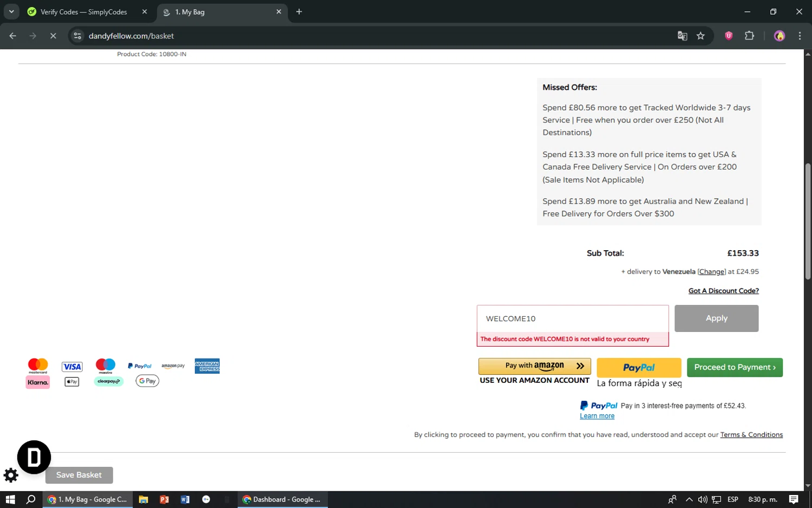This screenshot has height=508, width=812.
Task: View site information icon in address bar
Action: click(x=77, y=36)
